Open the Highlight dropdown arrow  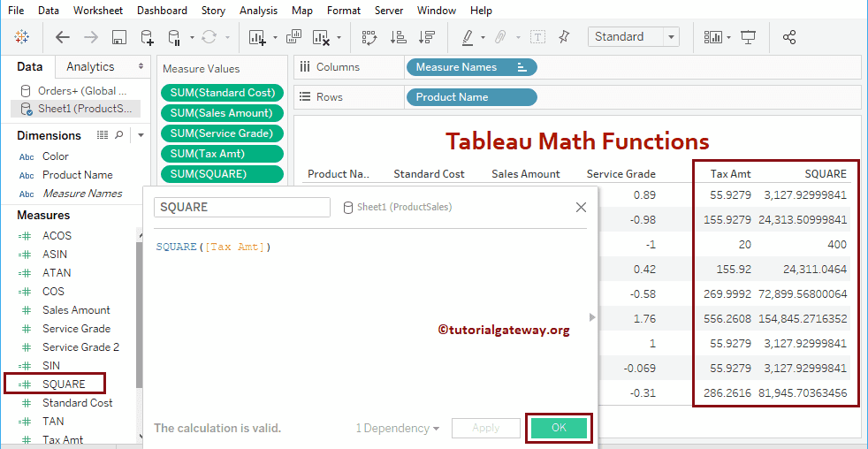(483, 38)
